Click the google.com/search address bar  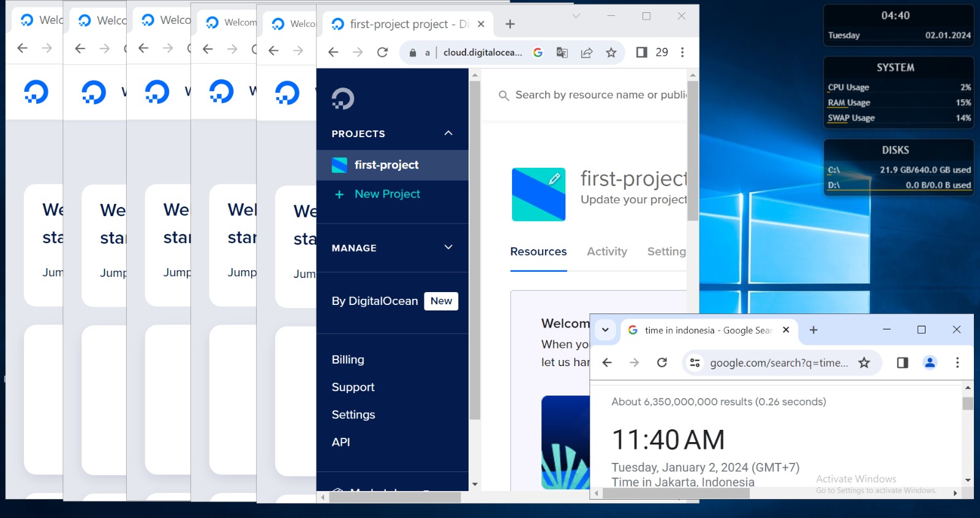coord(779,363)
